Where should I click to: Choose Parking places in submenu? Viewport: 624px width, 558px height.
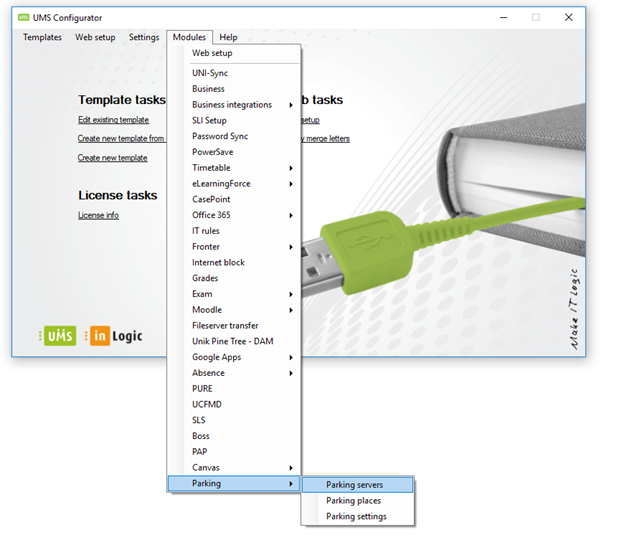pos(353,501)
